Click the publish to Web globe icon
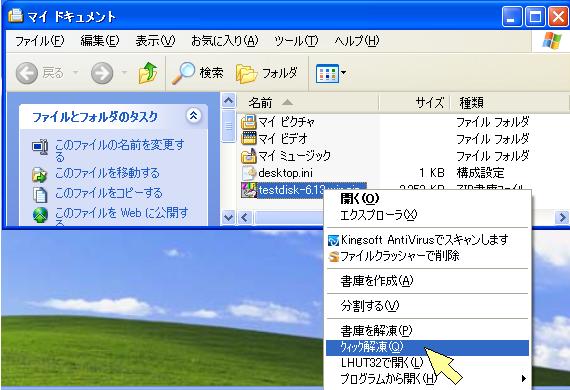This screenshot has width=570, height=390. [x=40, y=215]
